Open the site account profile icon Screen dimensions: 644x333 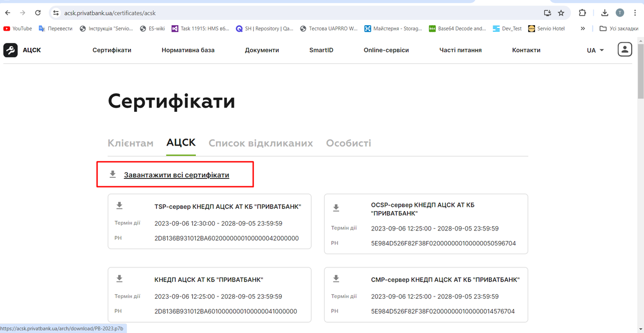click(x=624, y=49)
